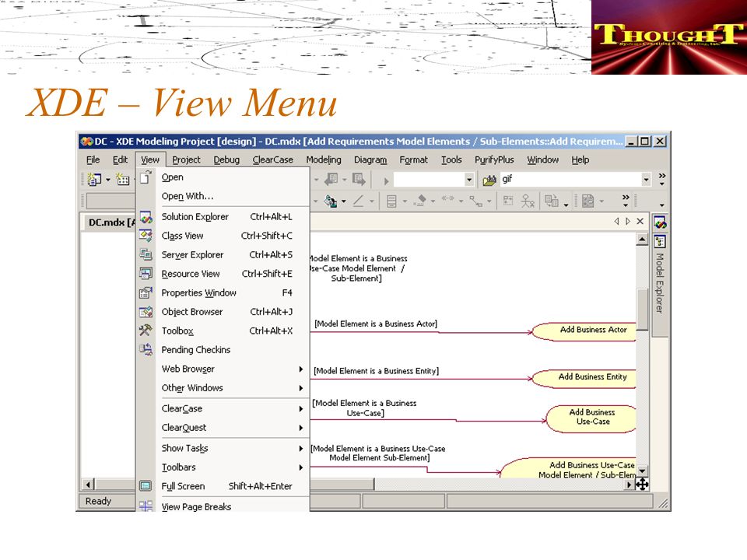Image resolution: width=747 pixels, height=560 pixels.
Task: Show more toolbar buttons chevron beside gif box
Action: tap(661, 179)
